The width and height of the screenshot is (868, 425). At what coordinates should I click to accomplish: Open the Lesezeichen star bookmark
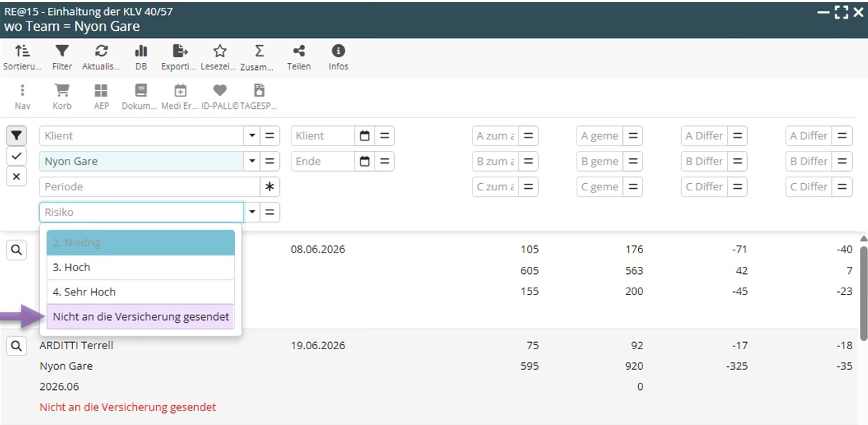coord(220,57)
